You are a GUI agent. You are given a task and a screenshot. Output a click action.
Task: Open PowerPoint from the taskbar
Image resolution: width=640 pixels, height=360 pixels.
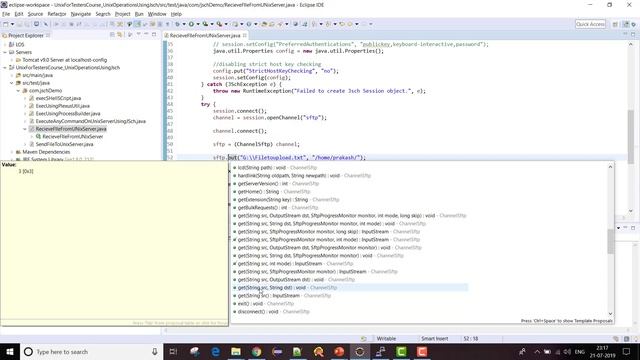tap(339, 351)
